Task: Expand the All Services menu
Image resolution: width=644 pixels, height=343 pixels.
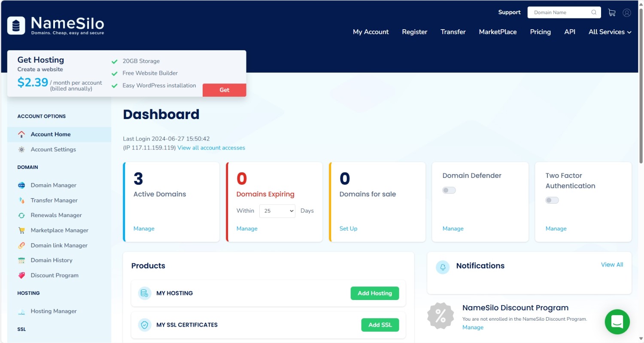Action: [610, 32]
